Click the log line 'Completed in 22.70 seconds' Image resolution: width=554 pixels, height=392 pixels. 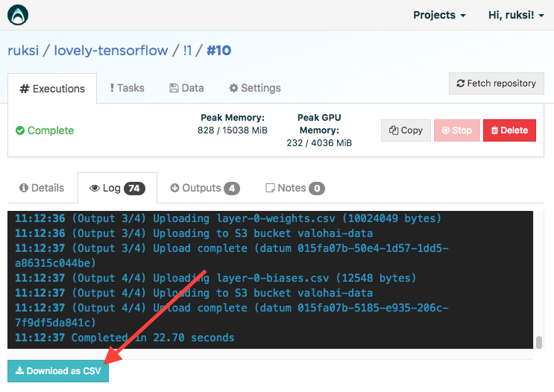coord(125,338)
